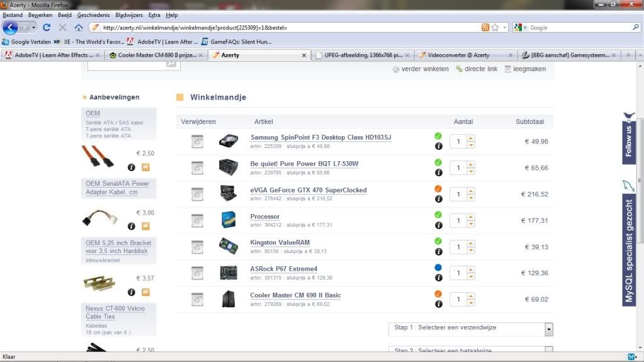Bookmark page with star icon

tap(495, 28)
